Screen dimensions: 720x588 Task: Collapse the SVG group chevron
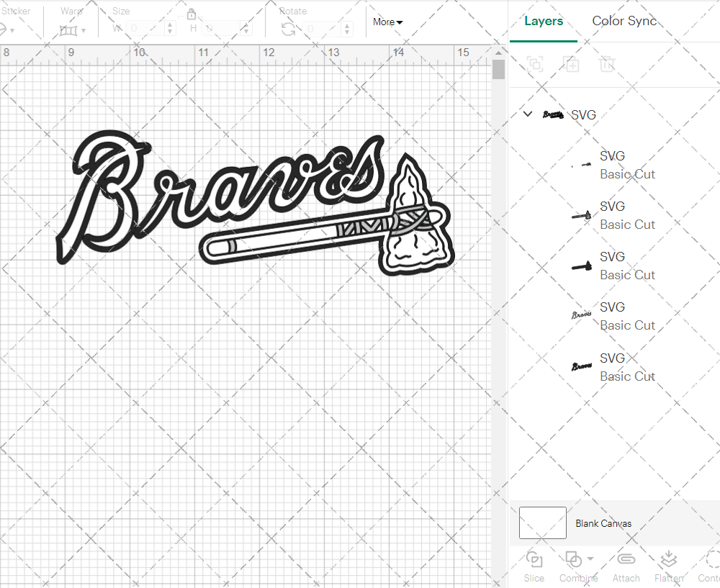(x=528, y=114)
